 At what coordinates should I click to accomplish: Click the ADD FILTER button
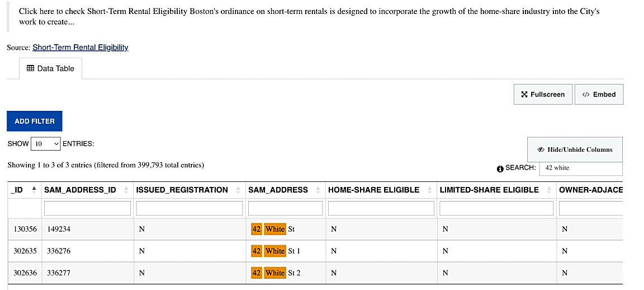35,121
